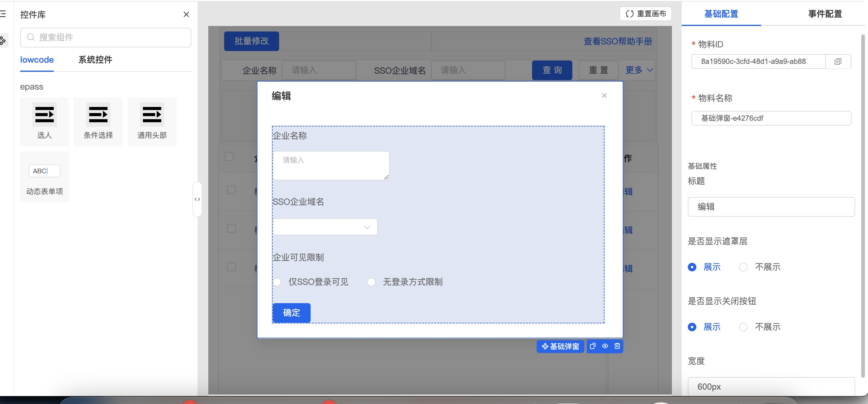Click the menu icon at top-left

click(3, 14)
